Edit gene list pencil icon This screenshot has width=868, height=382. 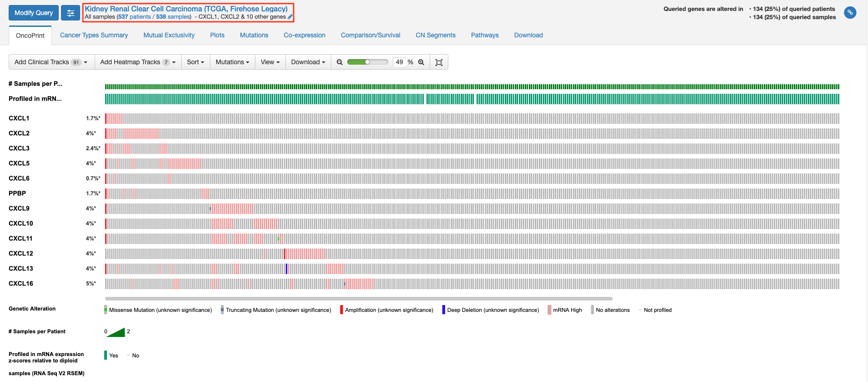click(290, 17)
